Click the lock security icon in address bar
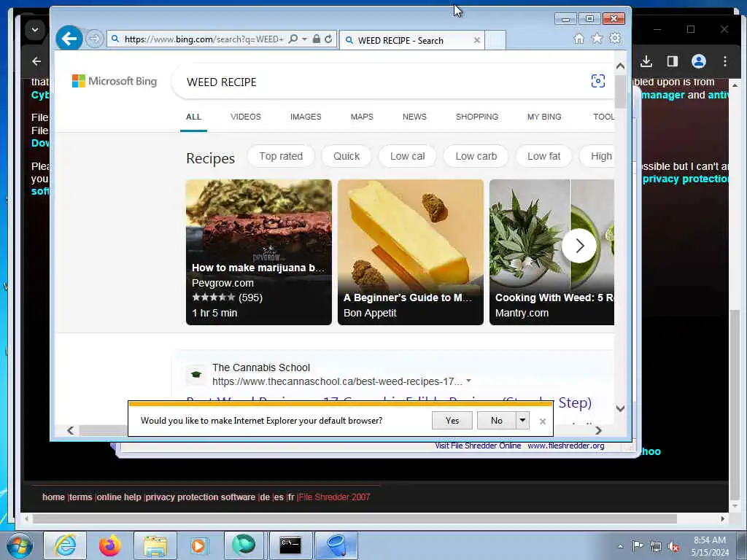747x560 pixels. coord(317,39)
